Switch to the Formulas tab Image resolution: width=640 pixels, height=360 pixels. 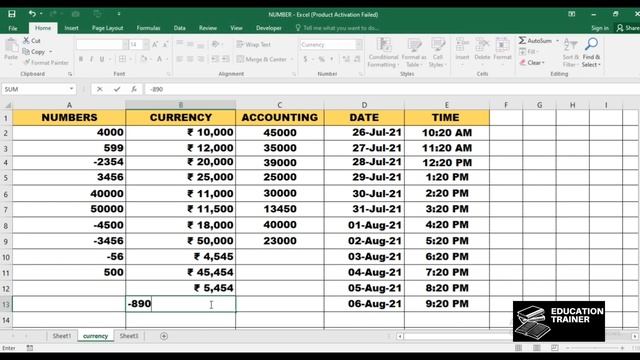click(148, 28)
